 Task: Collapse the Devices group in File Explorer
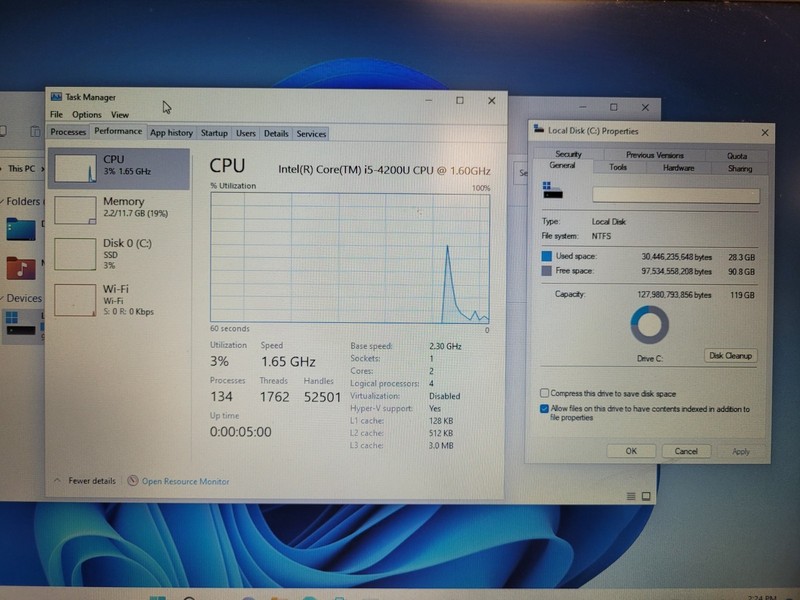tap(3, 298)
